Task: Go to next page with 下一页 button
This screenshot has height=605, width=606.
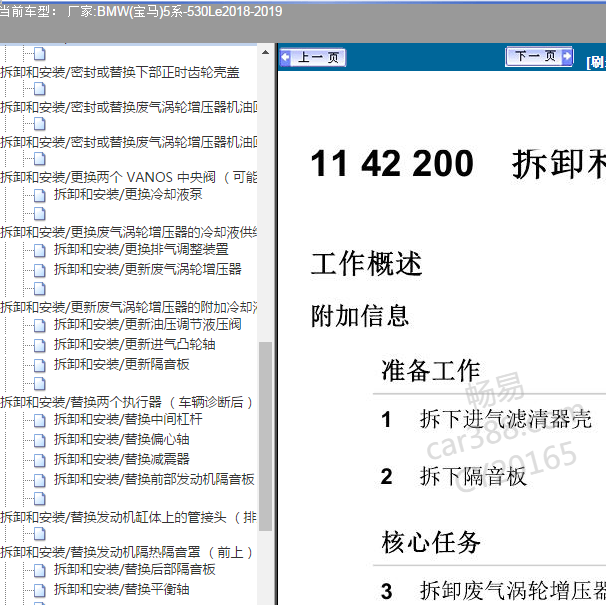Action: 539,57
